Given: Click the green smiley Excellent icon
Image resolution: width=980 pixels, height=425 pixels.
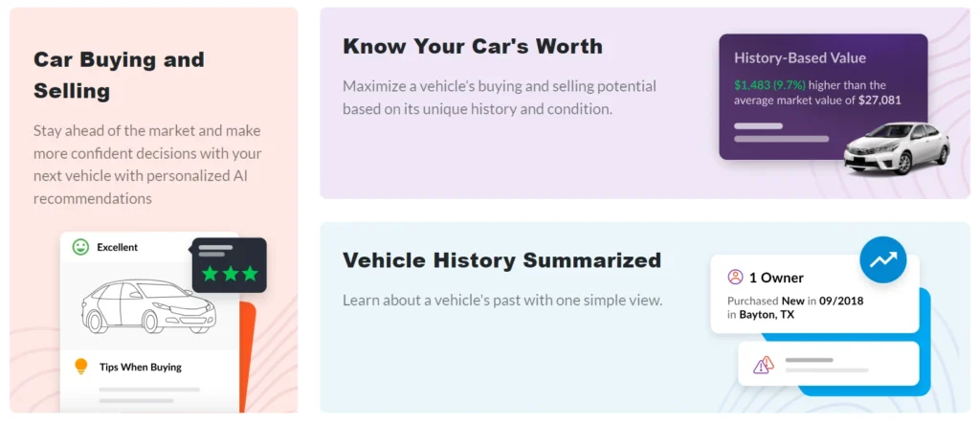Looking at the screenshot, I should click(x=80, y=247).
